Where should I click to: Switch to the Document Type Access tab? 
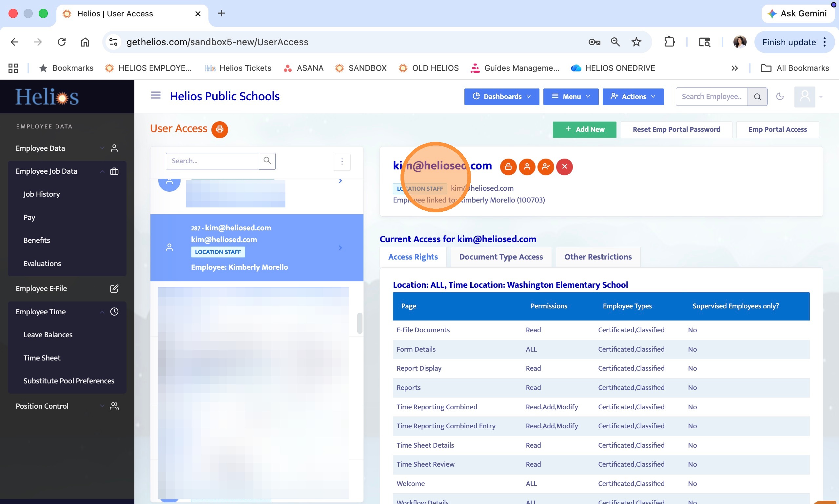point(501,257)
